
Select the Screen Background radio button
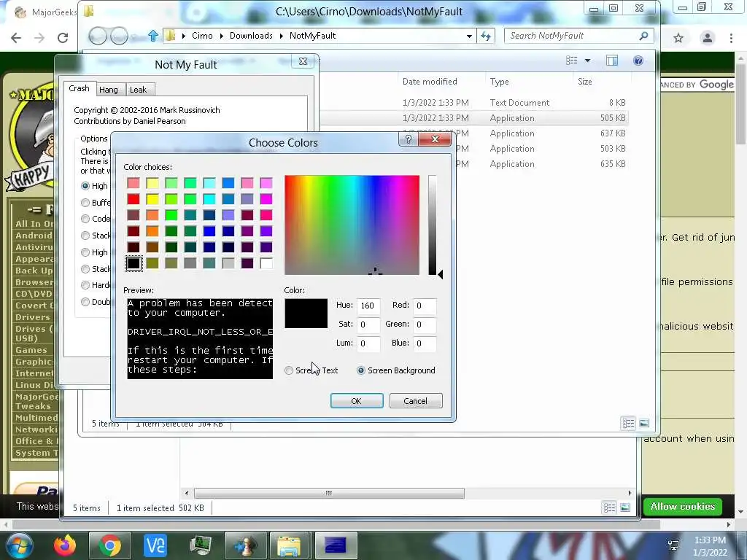(361, 370)
